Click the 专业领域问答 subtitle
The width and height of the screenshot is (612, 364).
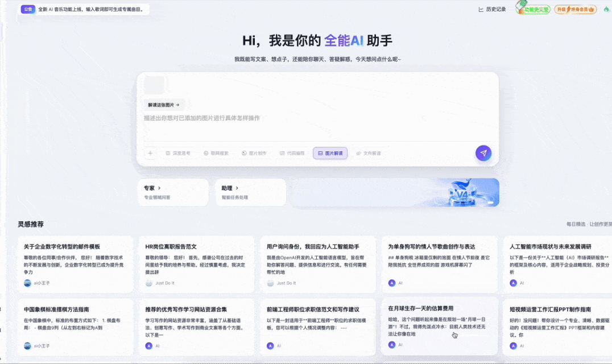click(x=158, y=197)
